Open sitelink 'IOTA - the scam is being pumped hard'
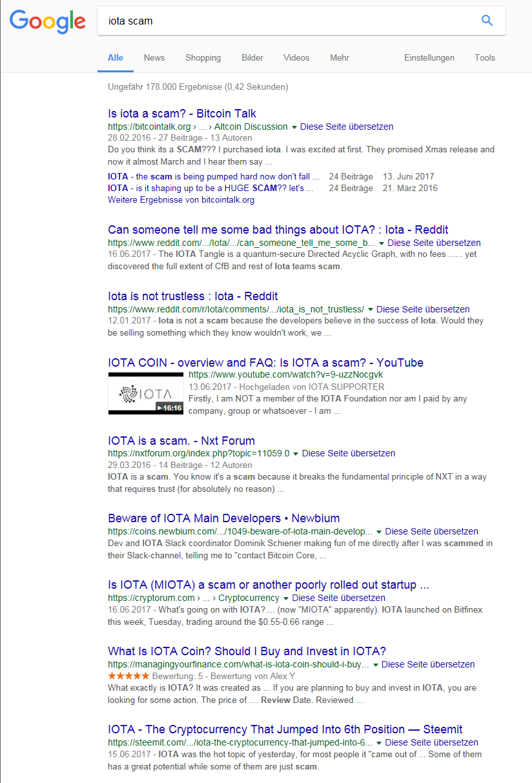Image resolution: width=532 pixels, height=783 pixels. pos(214,176)
